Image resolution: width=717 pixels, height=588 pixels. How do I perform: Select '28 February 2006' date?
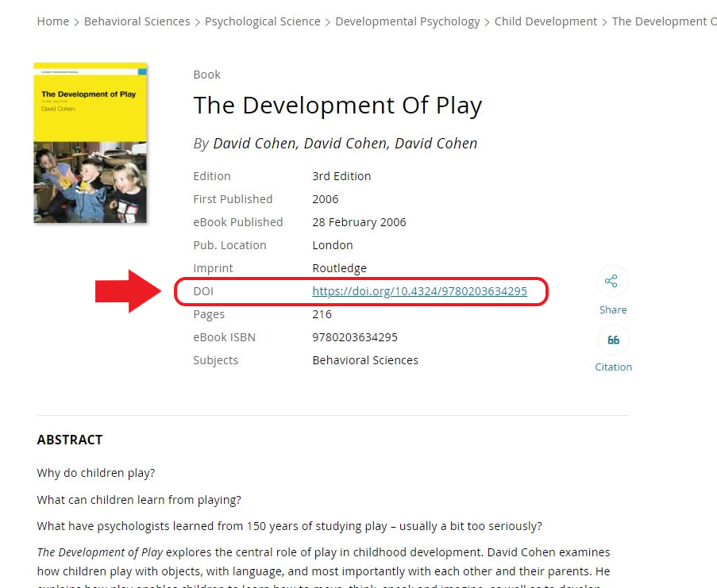[x=359, y=222]
